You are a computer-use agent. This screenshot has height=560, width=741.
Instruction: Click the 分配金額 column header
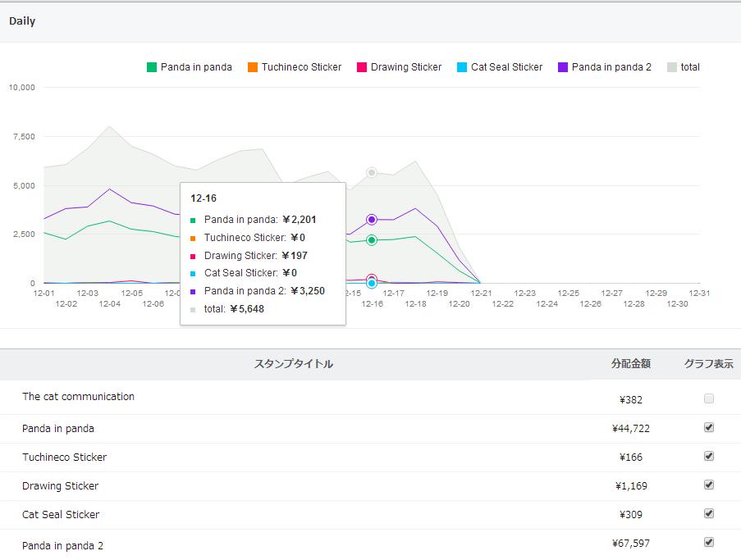pyautogui.click(x=631, y=363)
